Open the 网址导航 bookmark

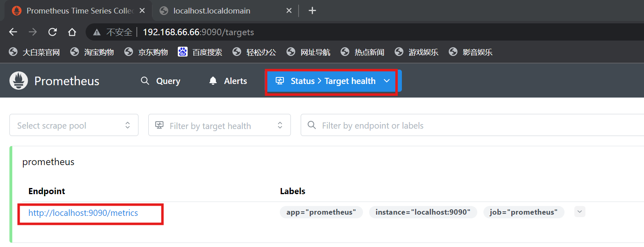[x=308, y=52]
